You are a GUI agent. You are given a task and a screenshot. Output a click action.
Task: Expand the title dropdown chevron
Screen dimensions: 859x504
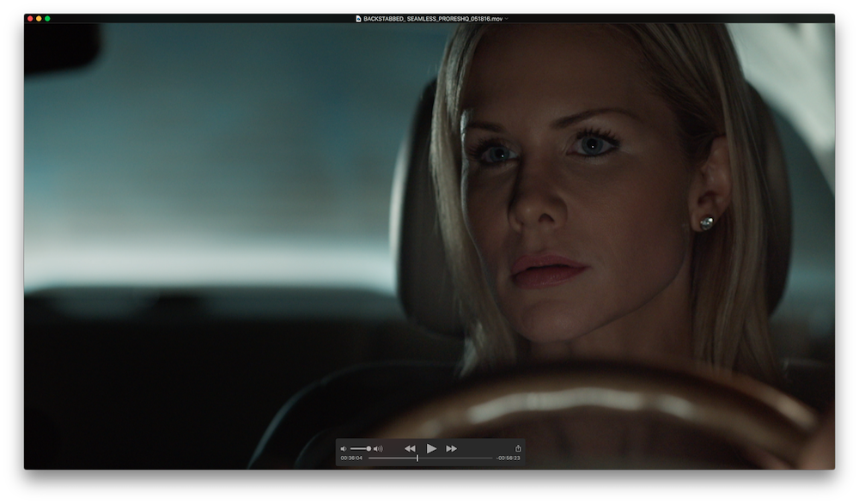(x=507, y=18)
